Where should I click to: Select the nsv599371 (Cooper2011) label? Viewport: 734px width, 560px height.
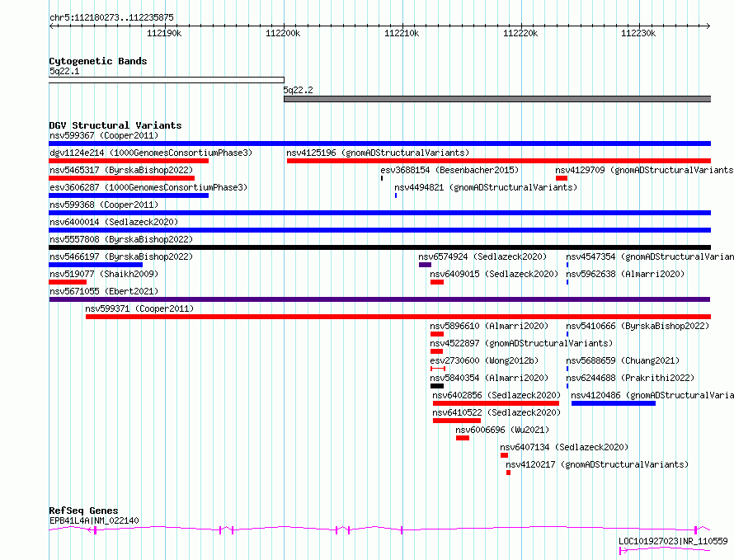point(139,308)
